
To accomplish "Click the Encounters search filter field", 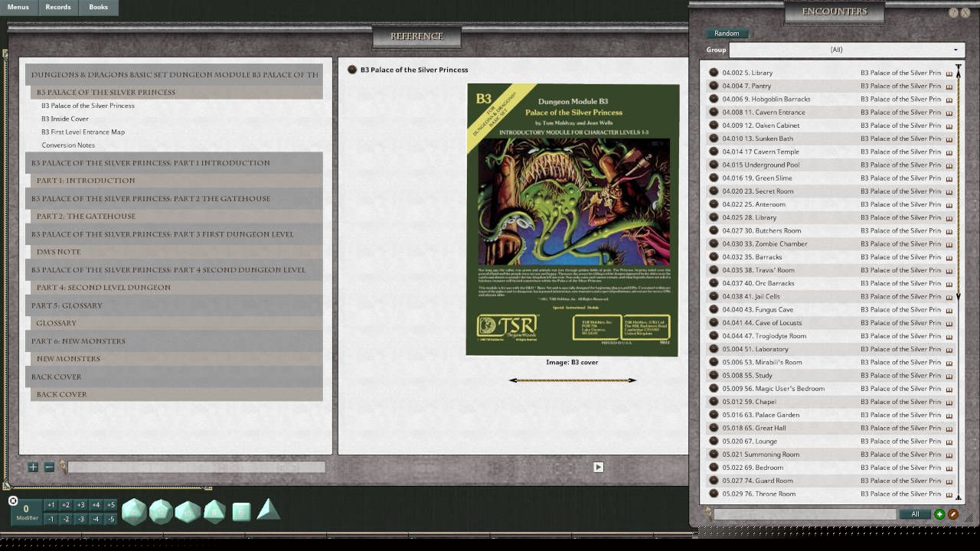I will (805, 514).
